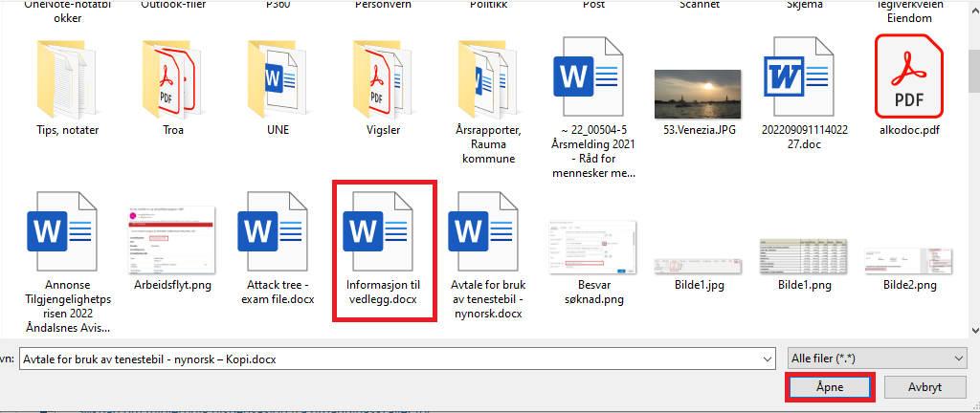980x413 pixels.
Task: Select 'Årsrapporter, Rauma kommune' folder
Action: pos(487,78)
